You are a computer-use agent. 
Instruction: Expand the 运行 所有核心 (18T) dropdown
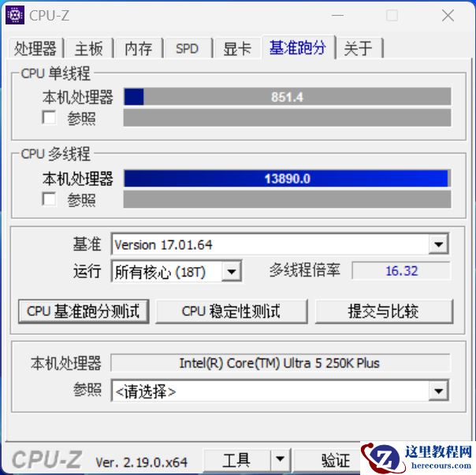232,271
